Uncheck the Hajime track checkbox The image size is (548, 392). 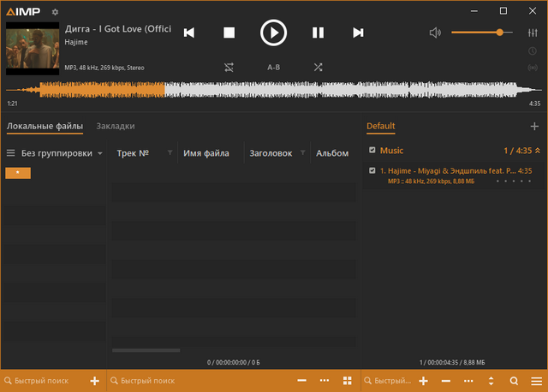372,171
